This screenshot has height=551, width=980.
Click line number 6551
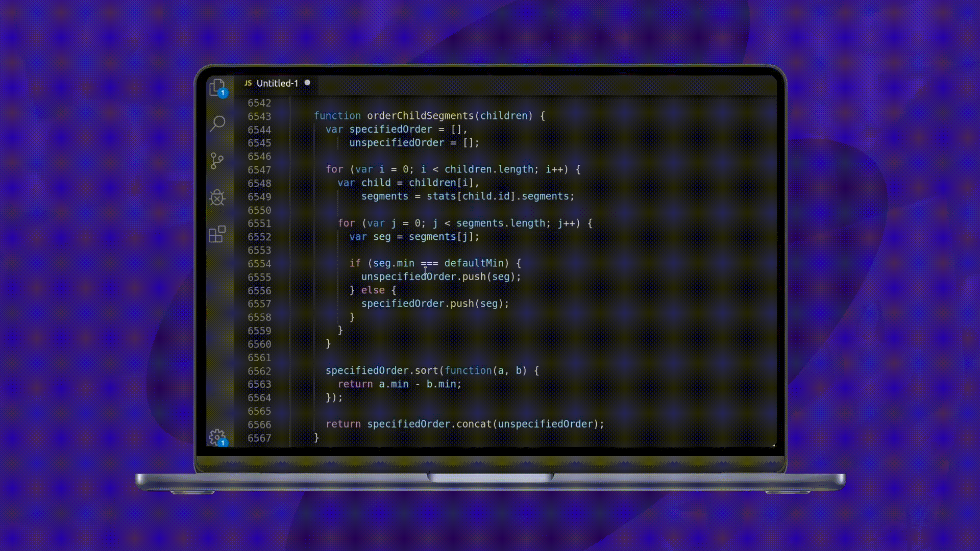click(259, 223)
